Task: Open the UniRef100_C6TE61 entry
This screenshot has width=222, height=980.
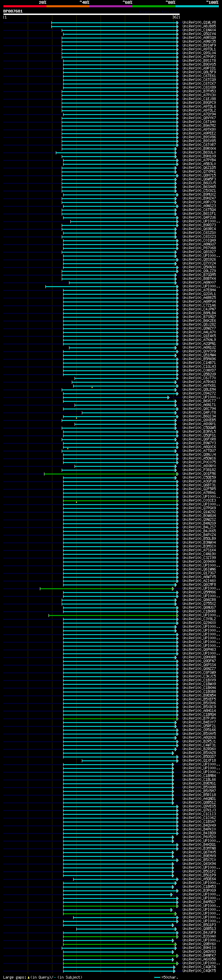Action: coord(199,76)
